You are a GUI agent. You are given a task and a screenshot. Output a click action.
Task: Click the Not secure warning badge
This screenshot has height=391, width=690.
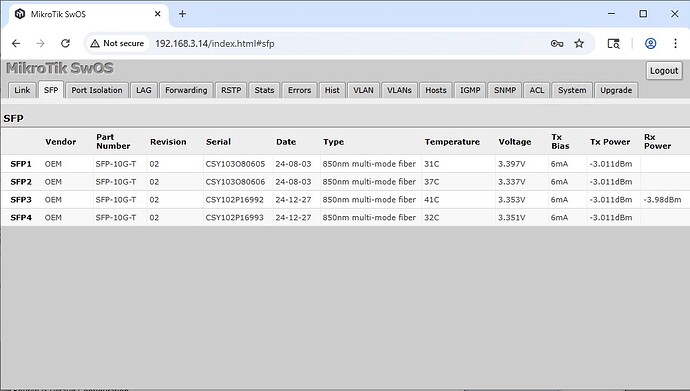[x=117, y=44]
